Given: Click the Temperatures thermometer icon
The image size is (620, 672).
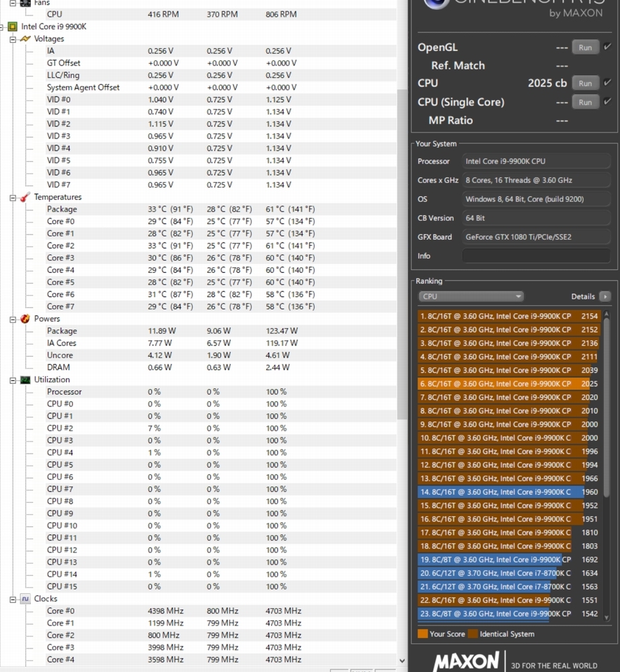Looking at the screenshot, I should 25,197.
